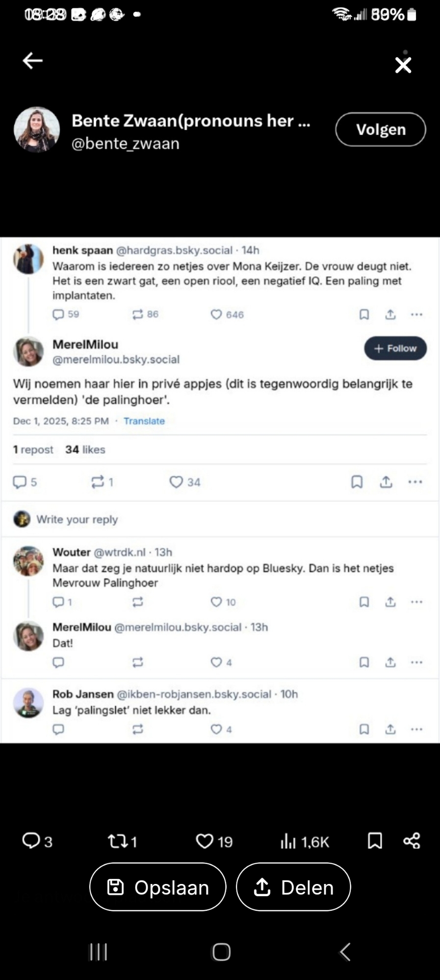440x980 pixels.
Task: Tap the share icon in the bottom action bar
Action: [x=412, y=841]
